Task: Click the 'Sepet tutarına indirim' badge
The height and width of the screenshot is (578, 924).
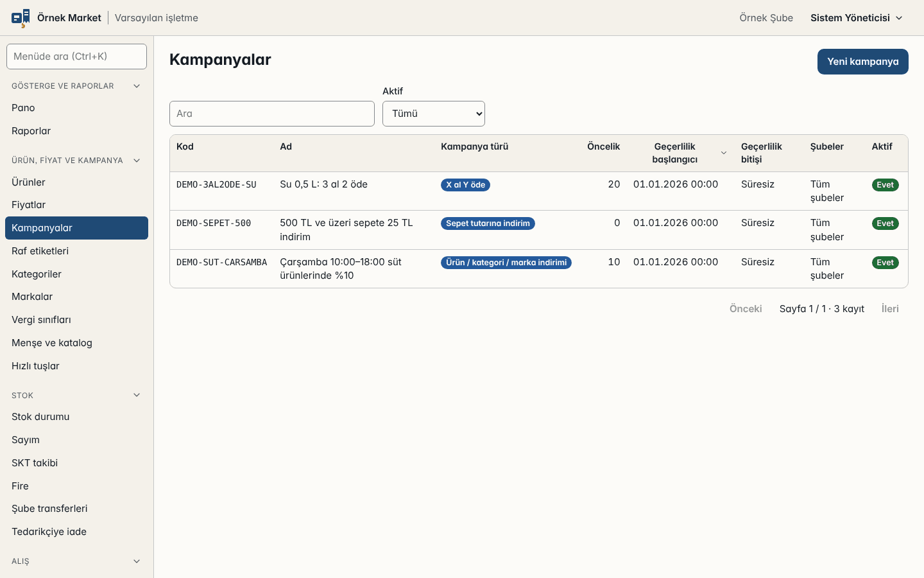Action: click(x=488, y=223)
